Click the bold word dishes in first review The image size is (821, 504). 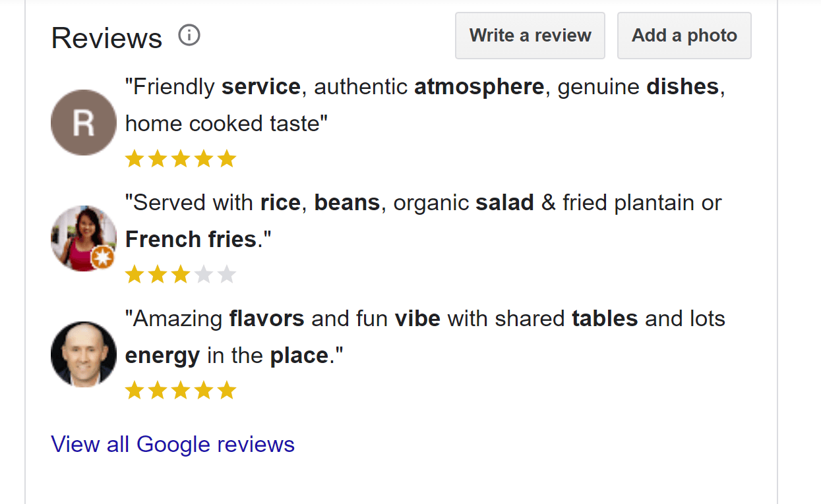click(x=683, y=87)
